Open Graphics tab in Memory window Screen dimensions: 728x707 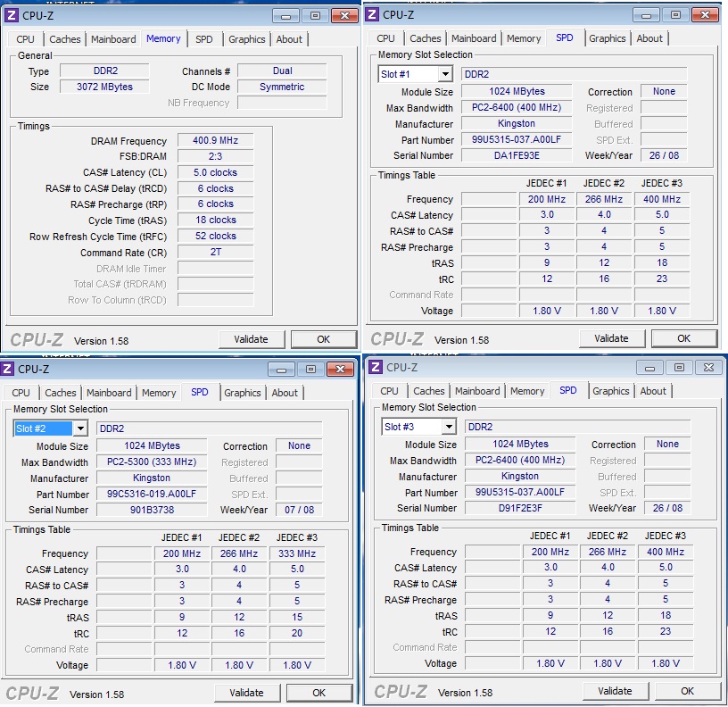[246, 39]
